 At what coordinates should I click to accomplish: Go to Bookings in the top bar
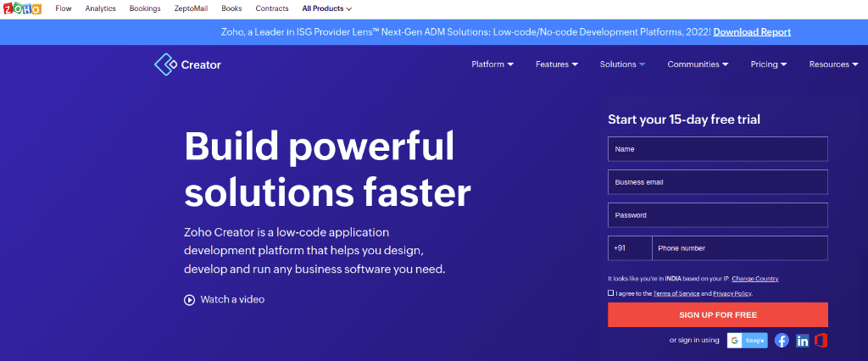[145, 8]
